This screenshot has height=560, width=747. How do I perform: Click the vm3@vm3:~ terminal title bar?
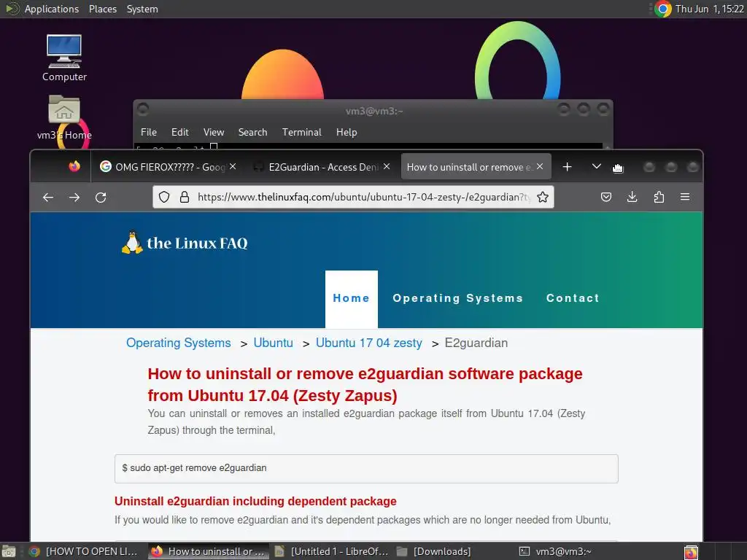tap(374, 111)
